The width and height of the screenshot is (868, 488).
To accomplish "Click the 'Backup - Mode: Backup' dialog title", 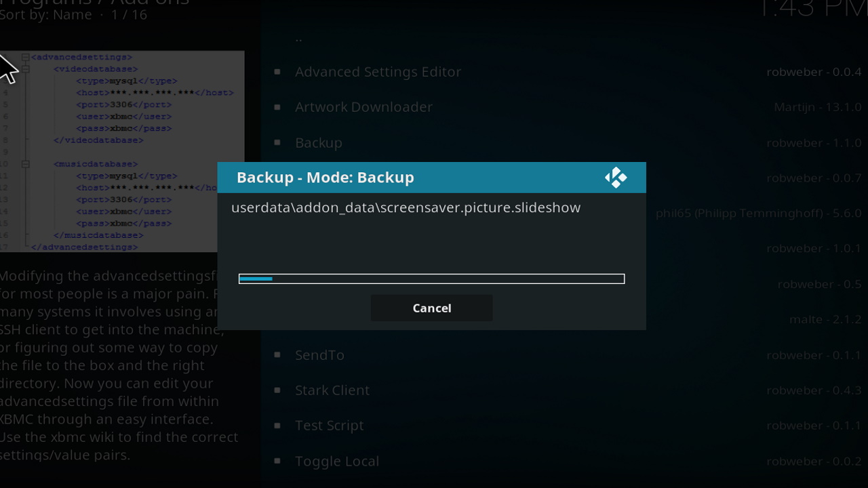I will (x=325, y=178).
